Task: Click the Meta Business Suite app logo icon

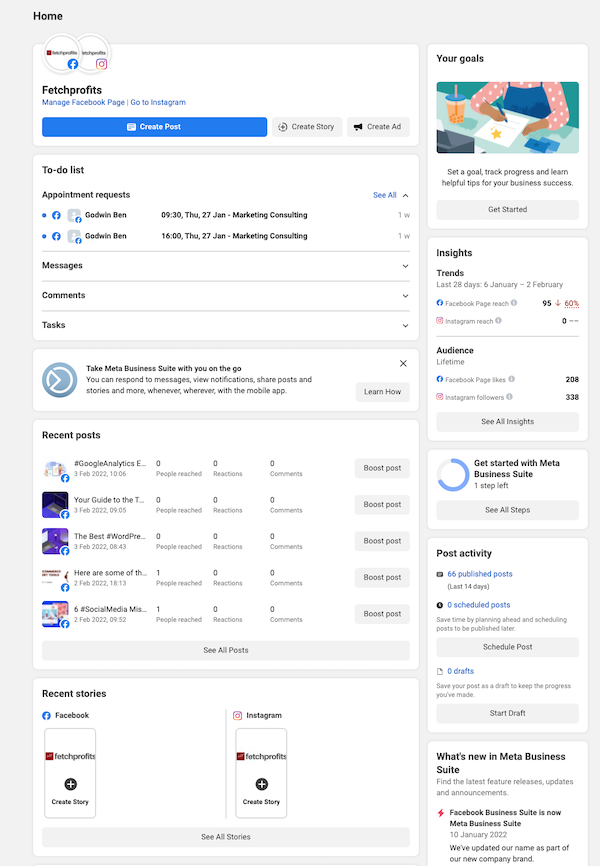Action: tap(60, 380)
